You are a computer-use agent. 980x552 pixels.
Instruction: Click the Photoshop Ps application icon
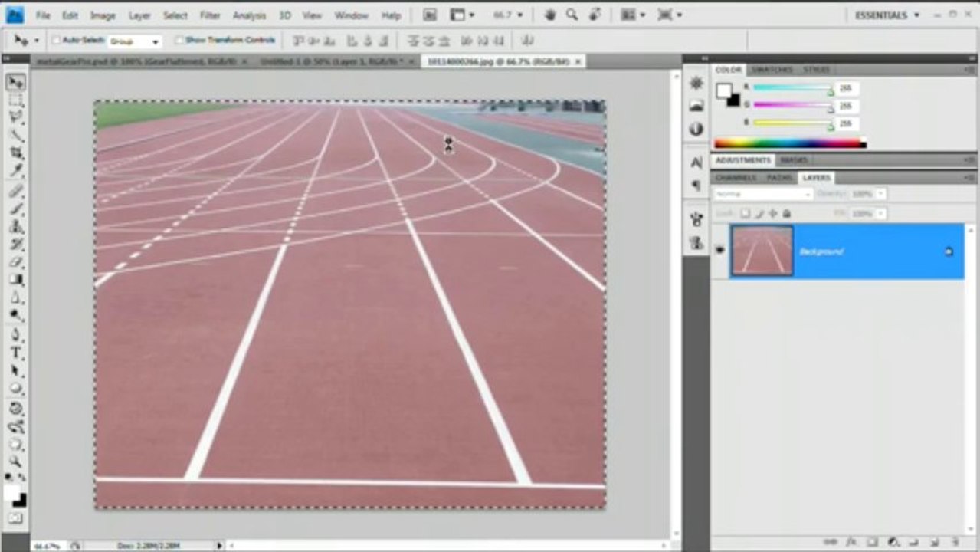[x=15, y=15]
